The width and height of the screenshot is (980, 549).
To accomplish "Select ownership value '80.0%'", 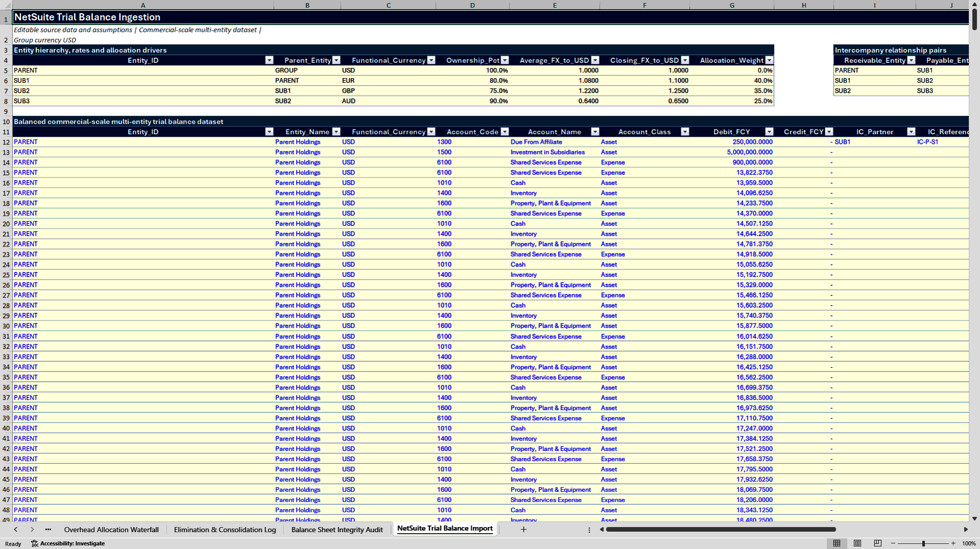I will tap(473, 81).
